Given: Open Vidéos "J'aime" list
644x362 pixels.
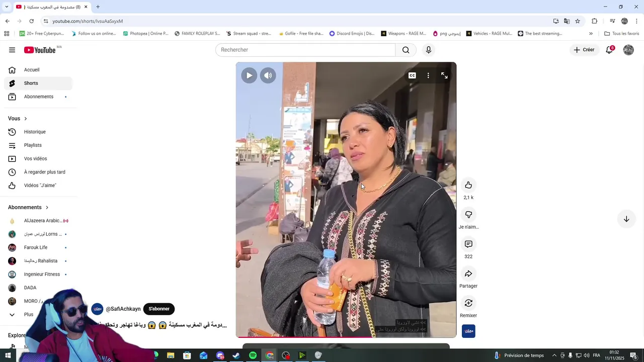Looking at the screenshot, I should click(38, 186).
